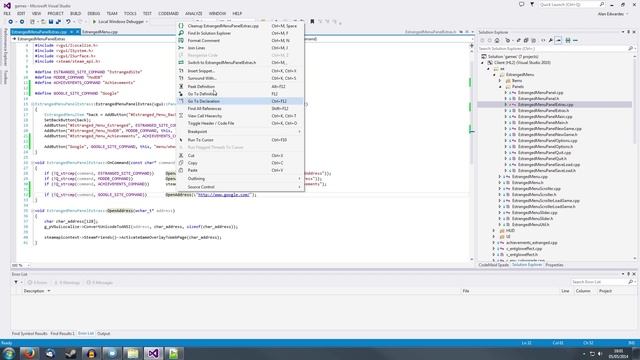Open the BUILD menu
This screenshot has width=640, height=360.
pyautogui.click(x=76, y=13)
